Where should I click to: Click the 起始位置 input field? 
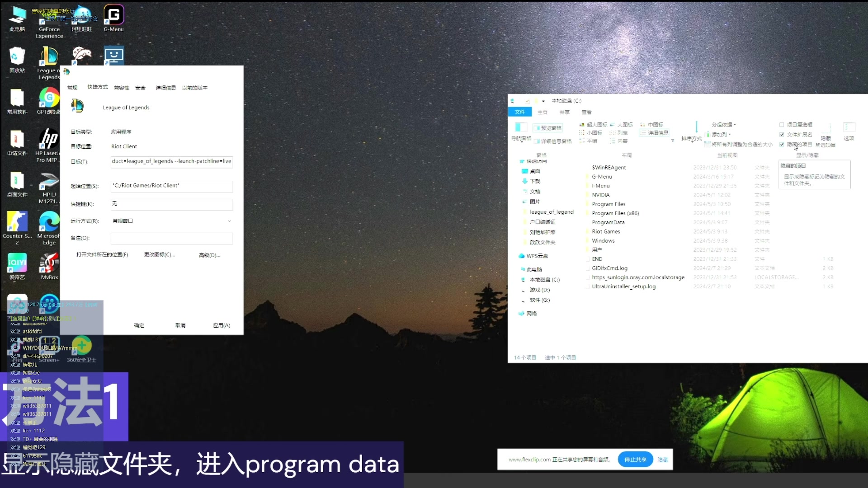coord(172,186)
